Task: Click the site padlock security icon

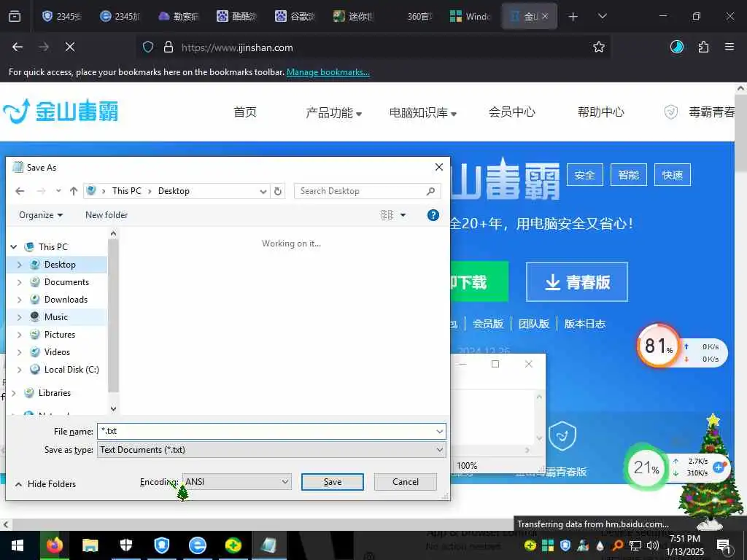Action: point(169,47)
